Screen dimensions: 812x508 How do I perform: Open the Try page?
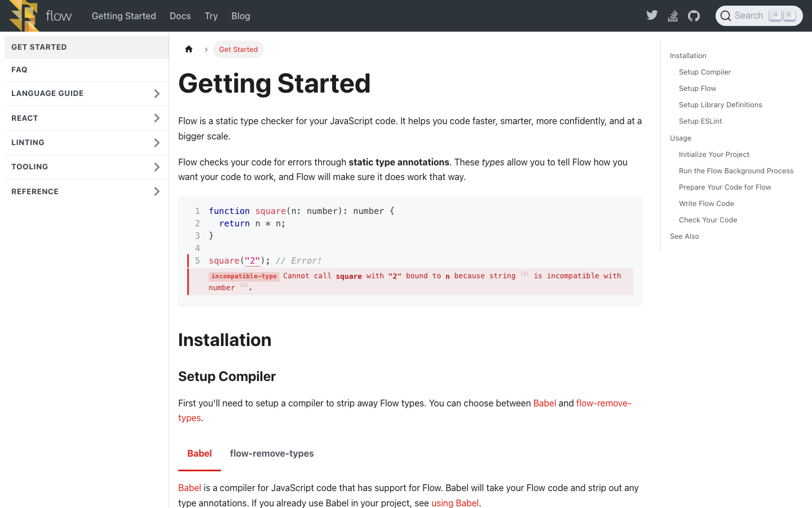click(211, 16)
